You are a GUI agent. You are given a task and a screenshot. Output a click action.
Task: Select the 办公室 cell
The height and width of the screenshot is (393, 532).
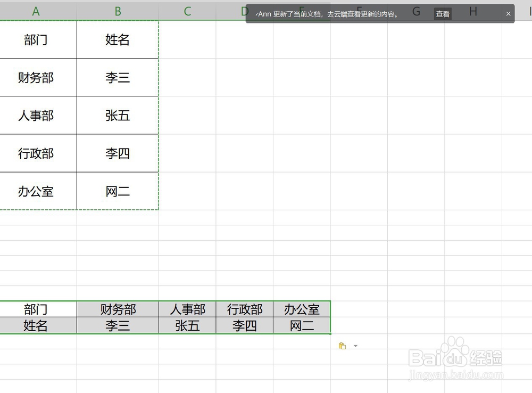pos(36,192)
